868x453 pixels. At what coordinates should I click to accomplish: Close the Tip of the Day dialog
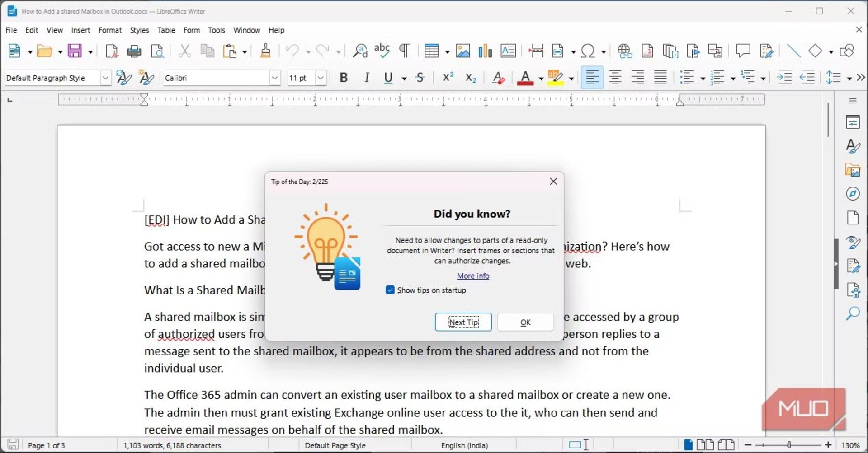point(553,182)
